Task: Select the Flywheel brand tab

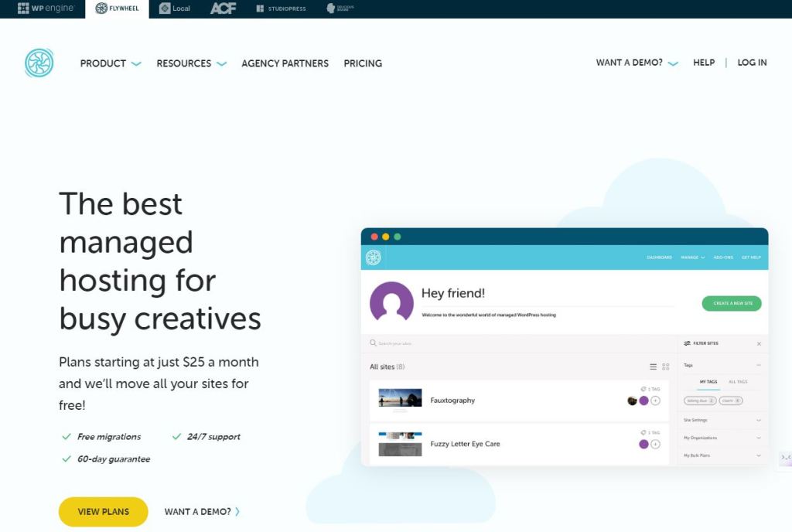Action: point(118,8)
